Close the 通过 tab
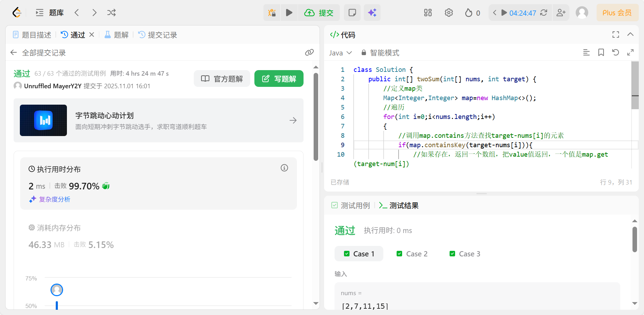This screenshot has height=315, width=644. 92,35
